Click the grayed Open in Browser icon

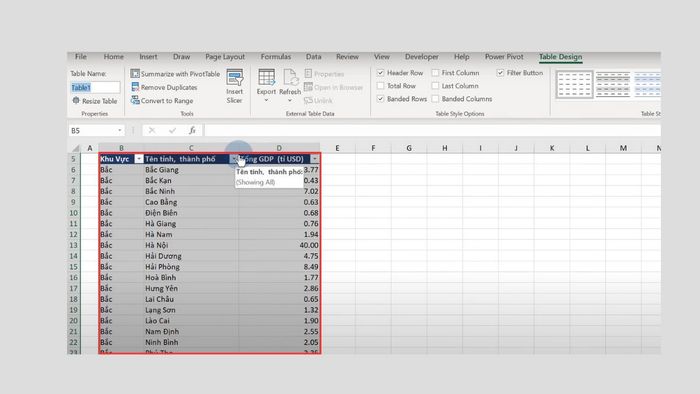[308, 87]
